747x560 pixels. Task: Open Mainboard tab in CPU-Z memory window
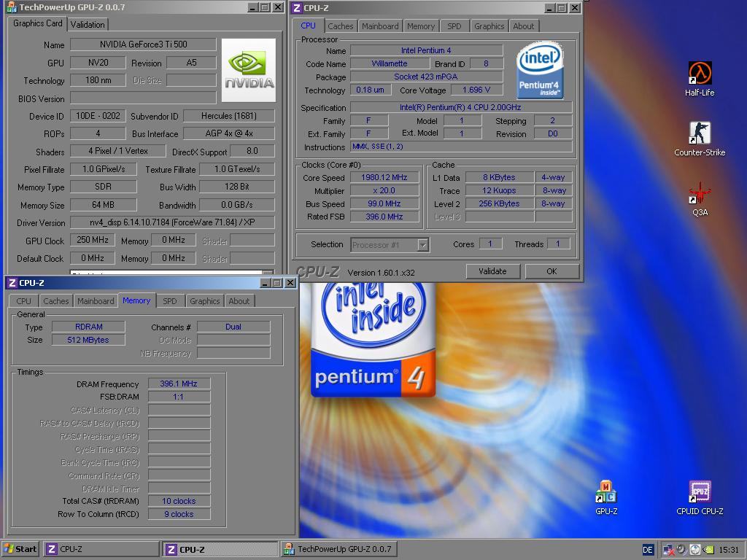tap(96, 301)
